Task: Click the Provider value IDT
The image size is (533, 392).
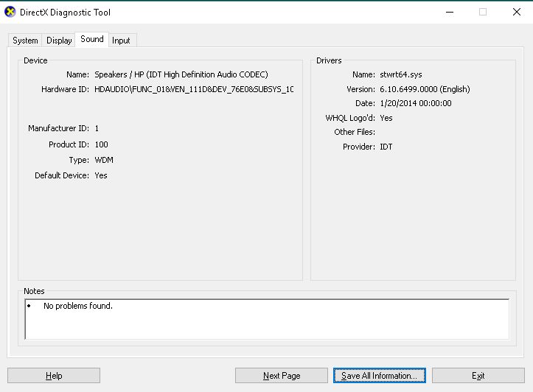Action: point(386,147)
